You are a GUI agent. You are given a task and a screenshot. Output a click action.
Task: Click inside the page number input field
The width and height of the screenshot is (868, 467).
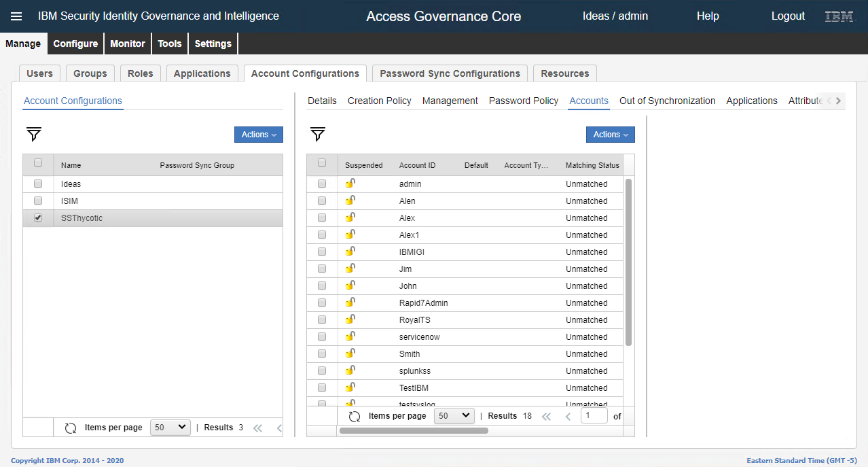594,415
